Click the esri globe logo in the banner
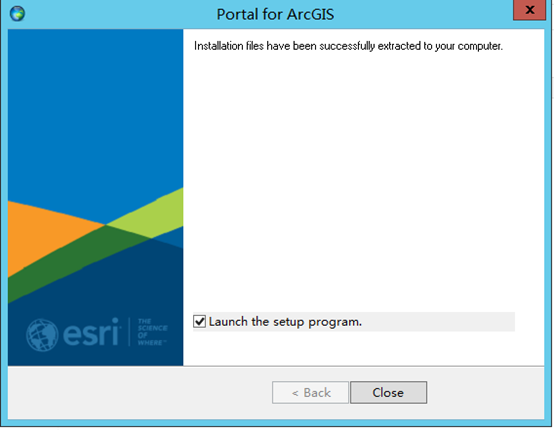This screenshot has width=554, height=430. (42, 335)
